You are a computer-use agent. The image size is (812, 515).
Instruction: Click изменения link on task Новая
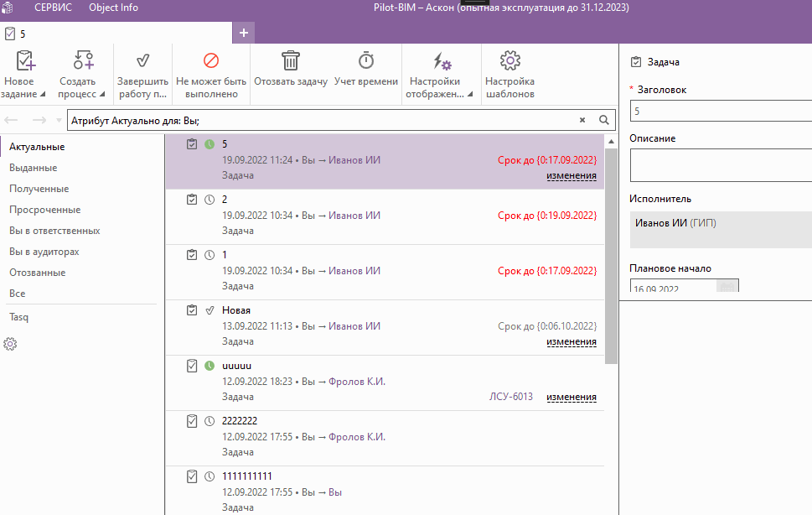571,341
